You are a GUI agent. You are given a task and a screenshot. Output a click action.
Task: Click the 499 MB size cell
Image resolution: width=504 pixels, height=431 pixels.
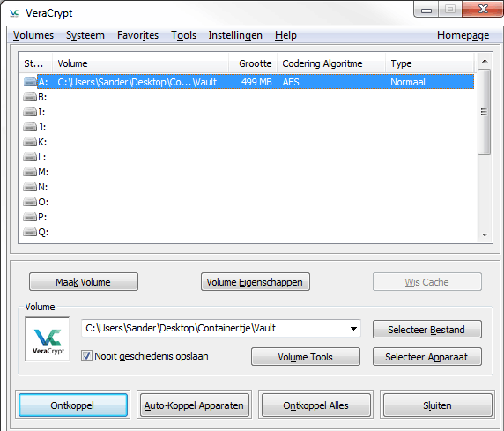(256, 82)
